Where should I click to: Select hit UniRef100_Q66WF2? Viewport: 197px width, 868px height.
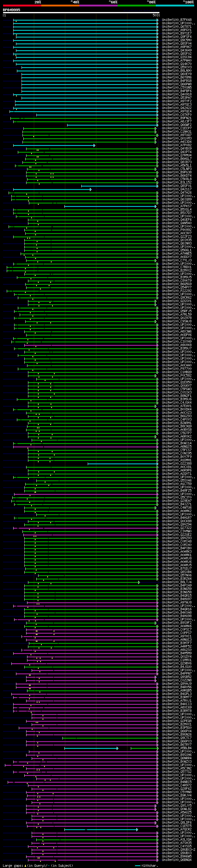[x=177, y=125]
